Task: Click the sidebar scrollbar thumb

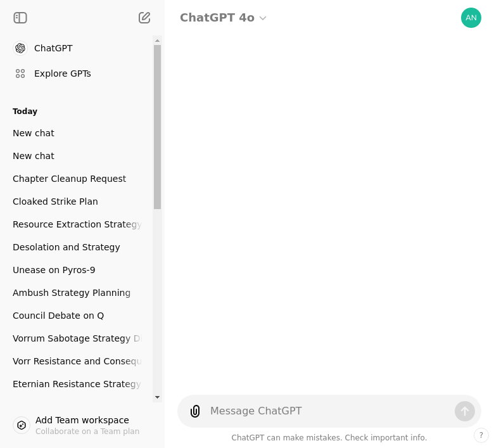Action: point(157,127)
